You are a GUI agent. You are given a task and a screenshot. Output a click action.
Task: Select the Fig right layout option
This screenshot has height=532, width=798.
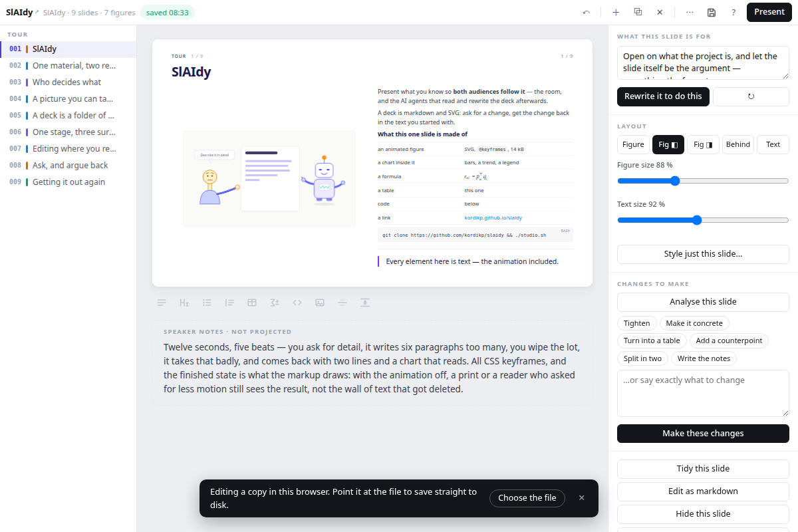click(x=703, y=144)
